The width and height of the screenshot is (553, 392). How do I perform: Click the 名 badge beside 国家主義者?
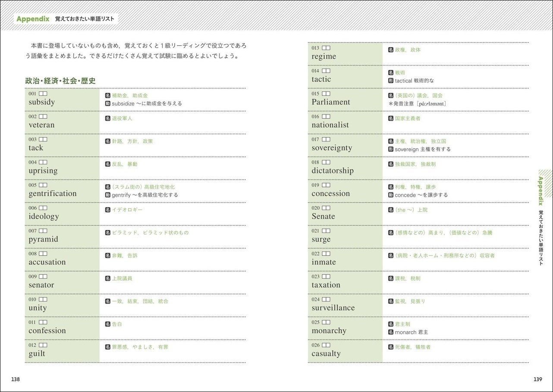pyautogui.click(x=391, y=118)
